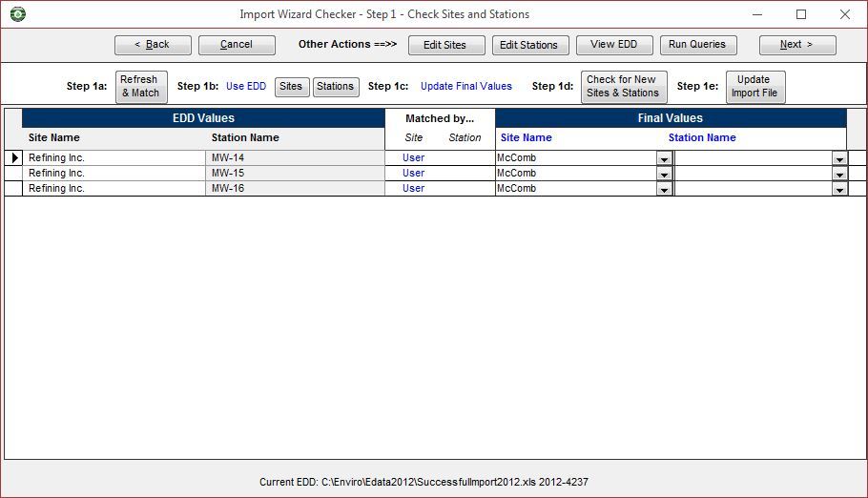The image size is (868, 498).
Task: Click the MW-16 station name cell
Action: 295,188
